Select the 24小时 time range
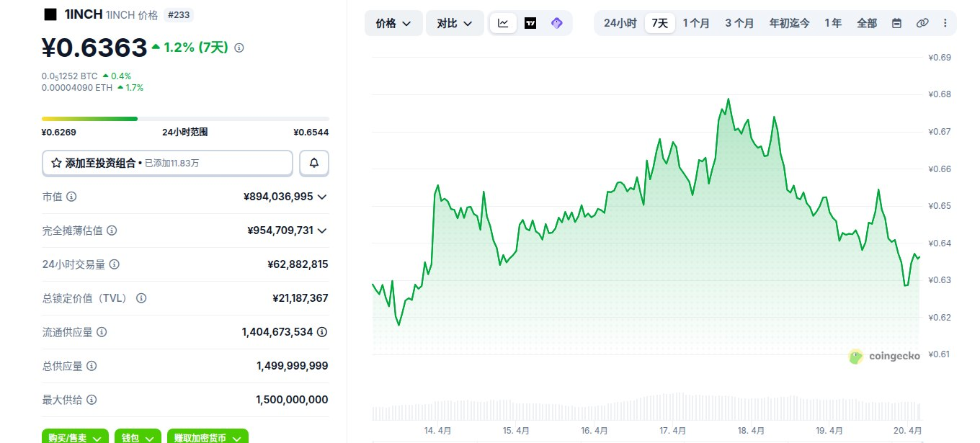 click(x=620, y=23)
